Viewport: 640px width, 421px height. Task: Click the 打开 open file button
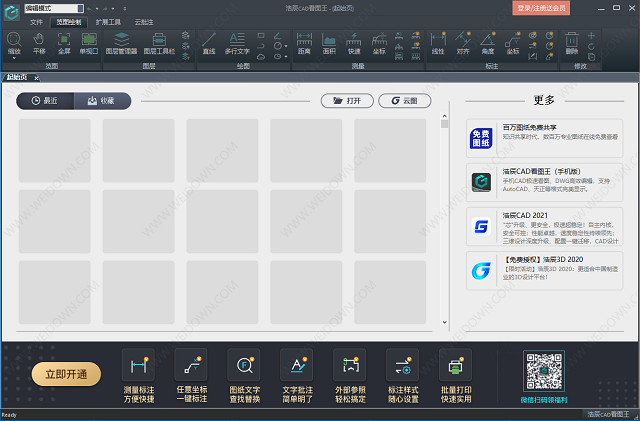click(x=347, y=101)
